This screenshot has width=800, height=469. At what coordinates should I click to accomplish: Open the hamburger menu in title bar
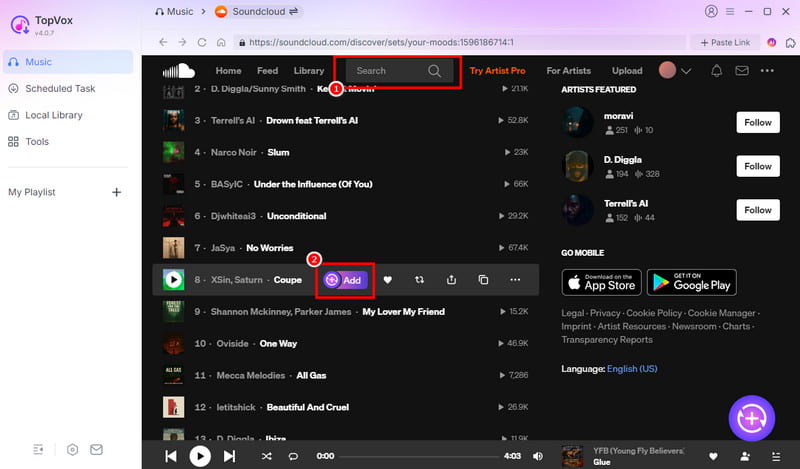pyautogui.click(x=730, y=11)
